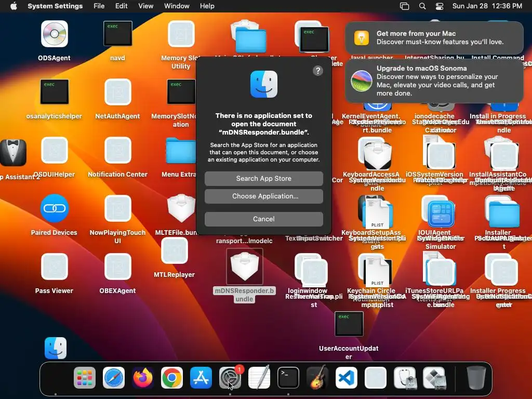Launch Visual Studio Code from Dock
Screen dimensions: 532x399
click(x=347, y=378)
